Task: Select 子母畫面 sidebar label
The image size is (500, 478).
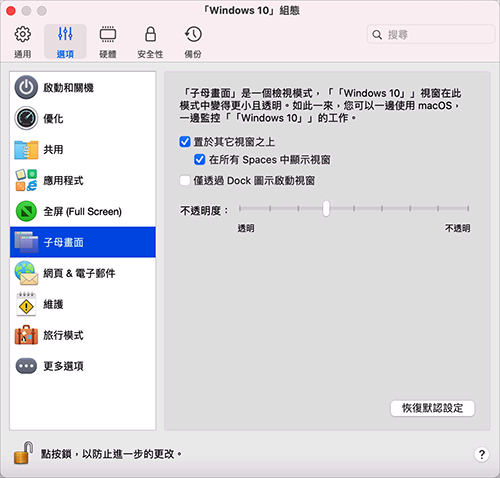Action: click(63, 242)
